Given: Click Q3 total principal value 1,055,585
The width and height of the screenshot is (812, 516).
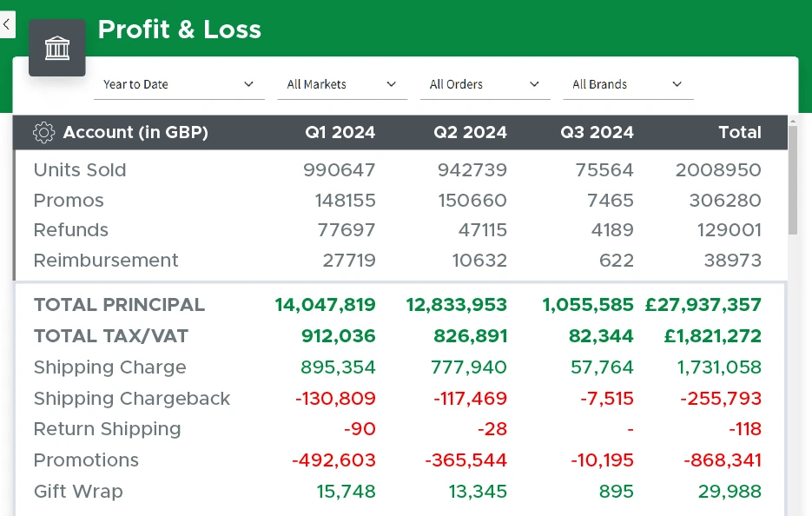Looking at the screenshot, I should [x=588, y=305].
